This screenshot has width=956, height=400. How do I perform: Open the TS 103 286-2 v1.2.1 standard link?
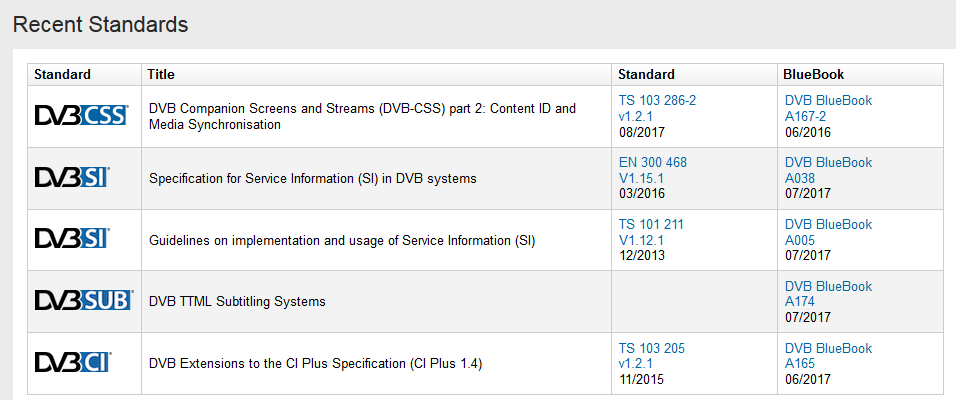coord(657,108)
